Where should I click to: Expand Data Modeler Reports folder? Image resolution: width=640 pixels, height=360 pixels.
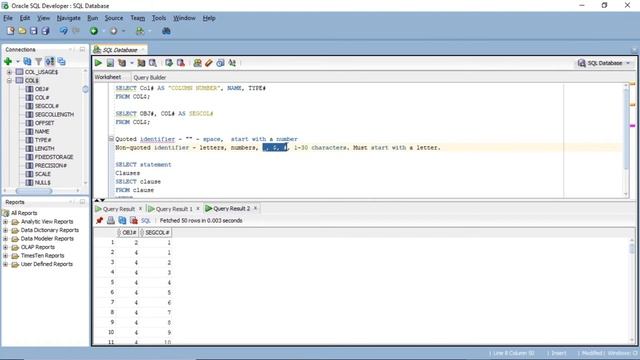[6, 239]
